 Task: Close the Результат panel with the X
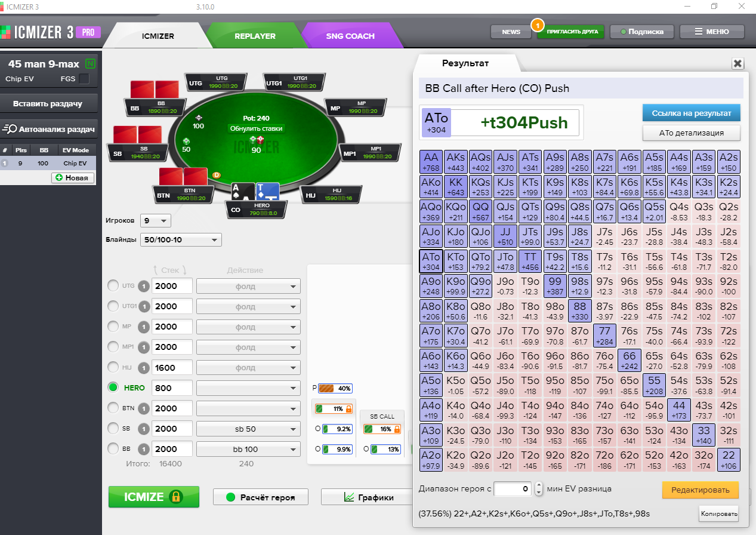point(738,64)
